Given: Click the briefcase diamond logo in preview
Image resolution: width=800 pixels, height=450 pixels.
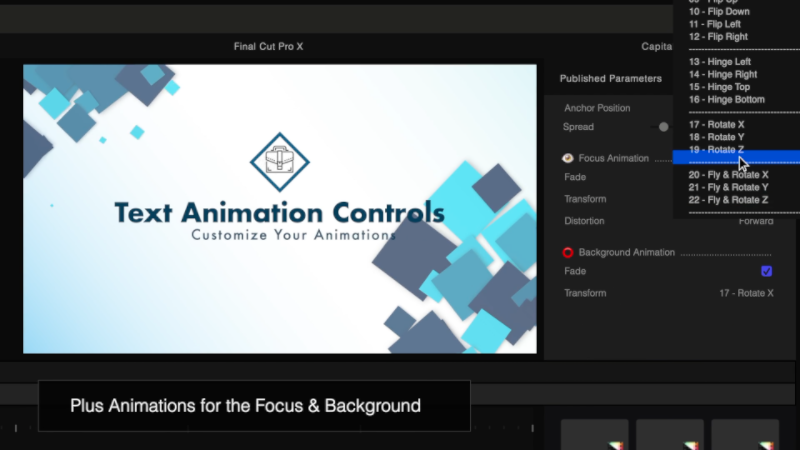Looking at the screenshot, I should pos(280,162).
